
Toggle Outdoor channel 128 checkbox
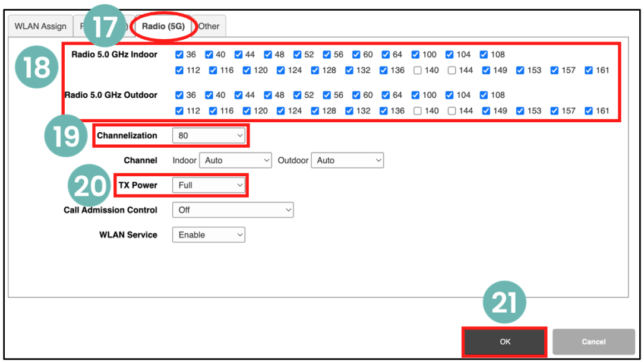(315, 111)
